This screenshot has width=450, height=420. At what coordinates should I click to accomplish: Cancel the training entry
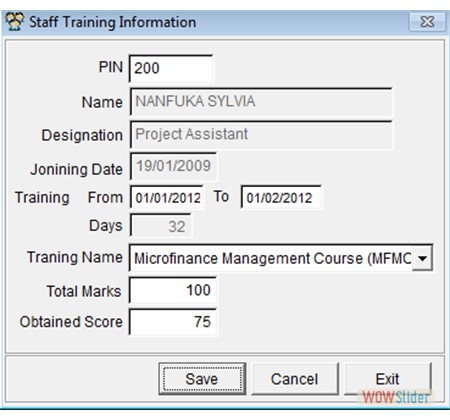click(295, 379)
